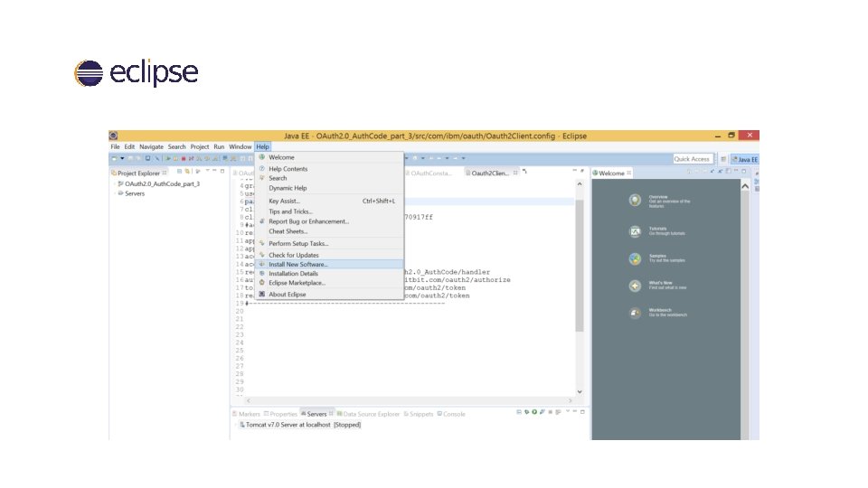Select Help Contents from the menu
This screenshot has width=868, height=488.
point(329,169)
